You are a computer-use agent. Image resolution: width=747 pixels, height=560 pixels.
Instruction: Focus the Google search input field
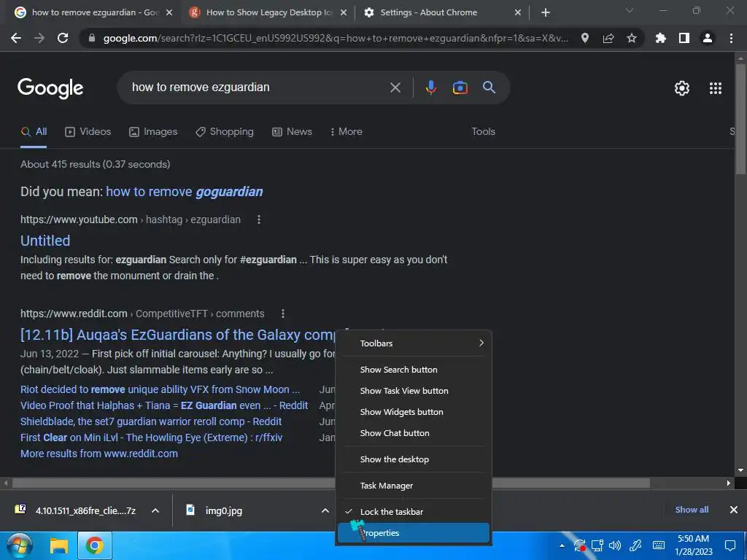click(x=258, y=87)
